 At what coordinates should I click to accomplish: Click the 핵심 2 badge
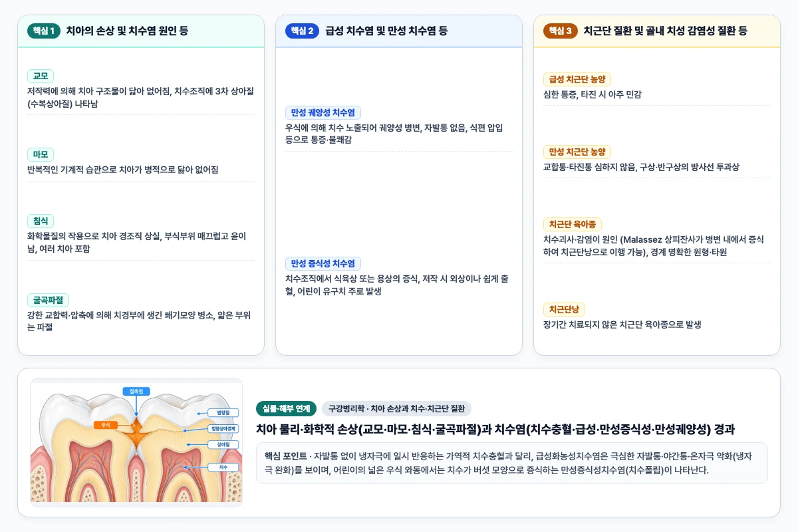click(302, 31)
